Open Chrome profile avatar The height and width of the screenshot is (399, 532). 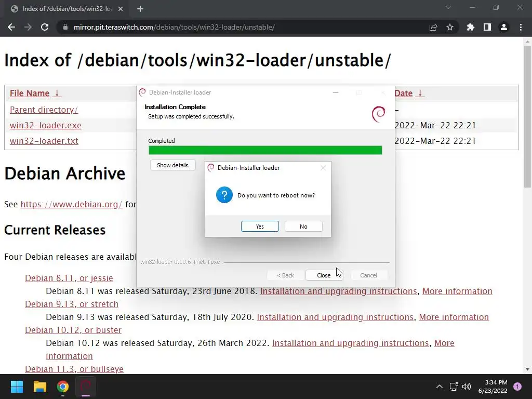coord(504,27)
